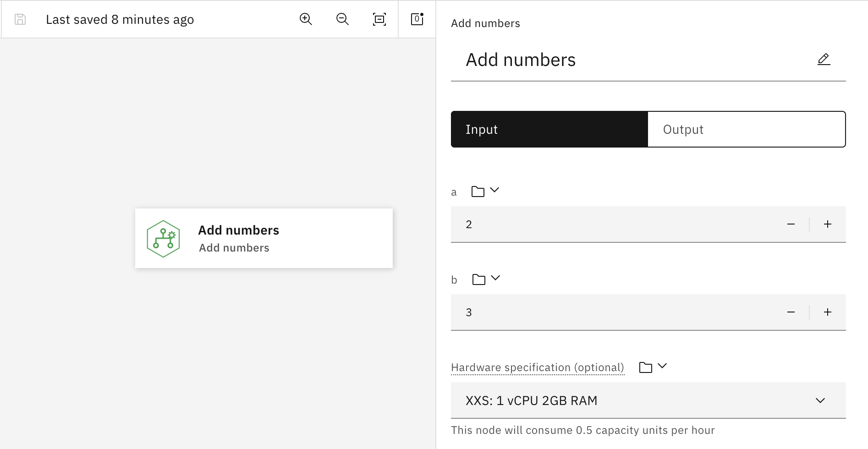Open the Hardware specification (optional) link
Image resolution: width=868 pixels, height=449 pixels.
click(537, 367)
